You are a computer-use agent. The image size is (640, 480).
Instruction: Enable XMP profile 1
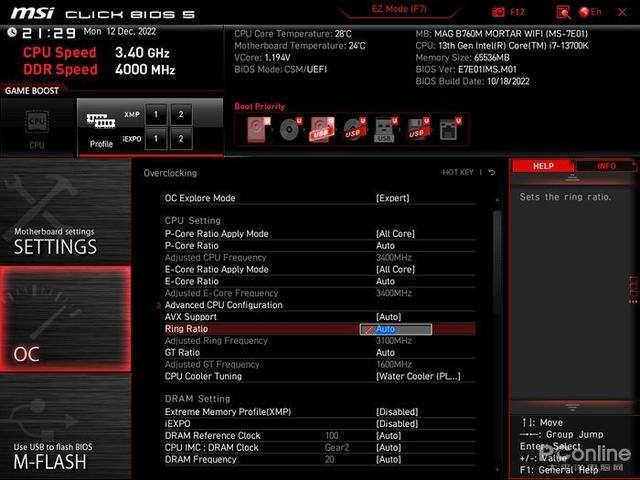coord(156,114)
